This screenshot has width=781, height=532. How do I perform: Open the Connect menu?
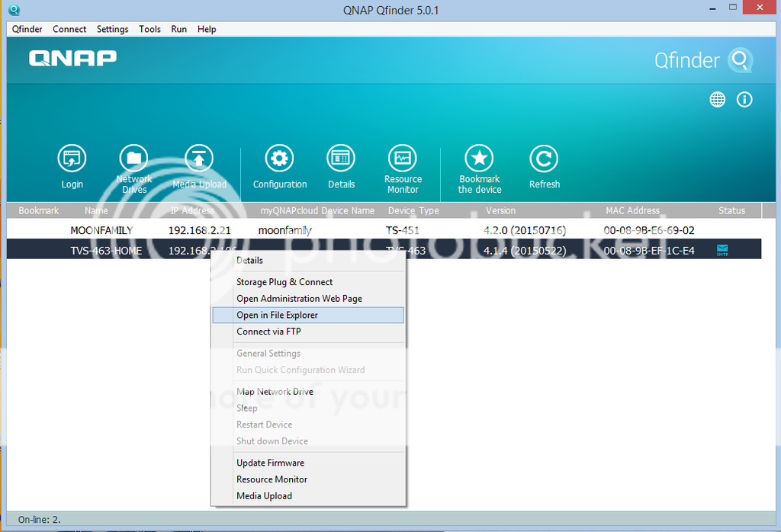[69, 29]
